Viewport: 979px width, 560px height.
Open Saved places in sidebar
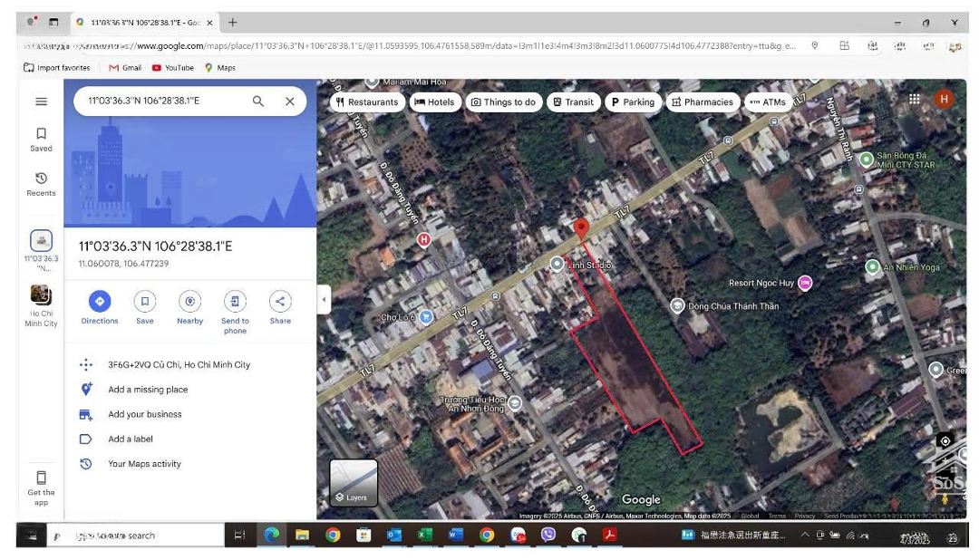click(x=41, y=139)
